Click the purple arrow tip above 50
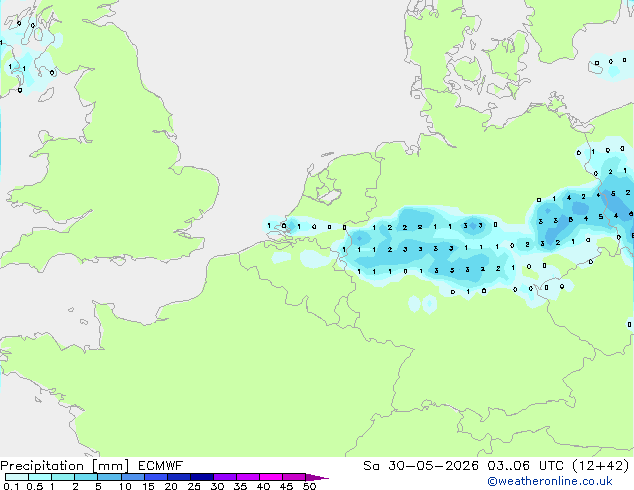Viewport: 634px width, 490px height. [317, 477]
